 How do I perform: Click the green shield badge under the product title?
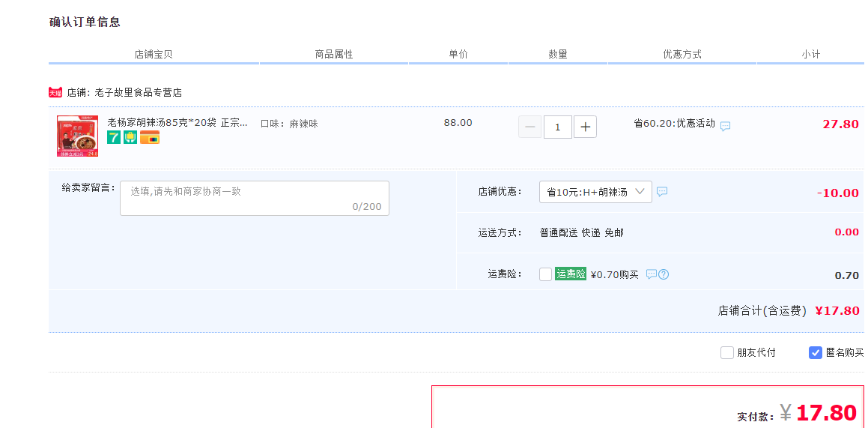(130, 137)
